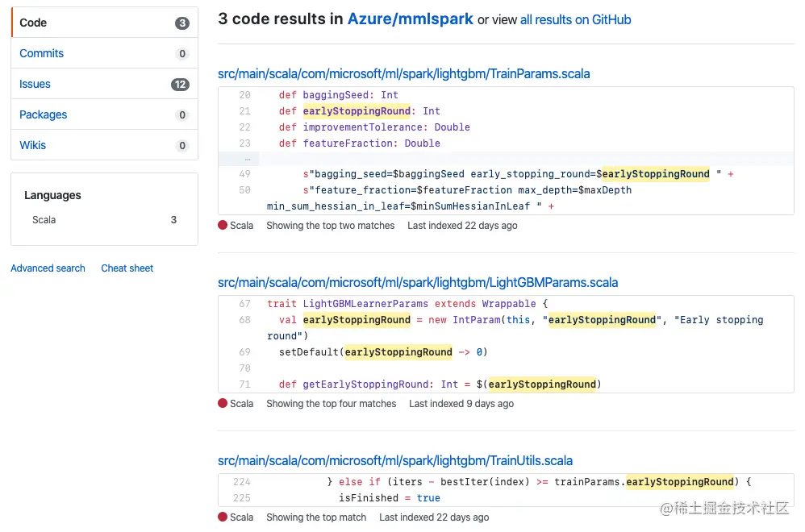View all results on GitHub
The image size is (805, 532).
[x=575, y=19]
